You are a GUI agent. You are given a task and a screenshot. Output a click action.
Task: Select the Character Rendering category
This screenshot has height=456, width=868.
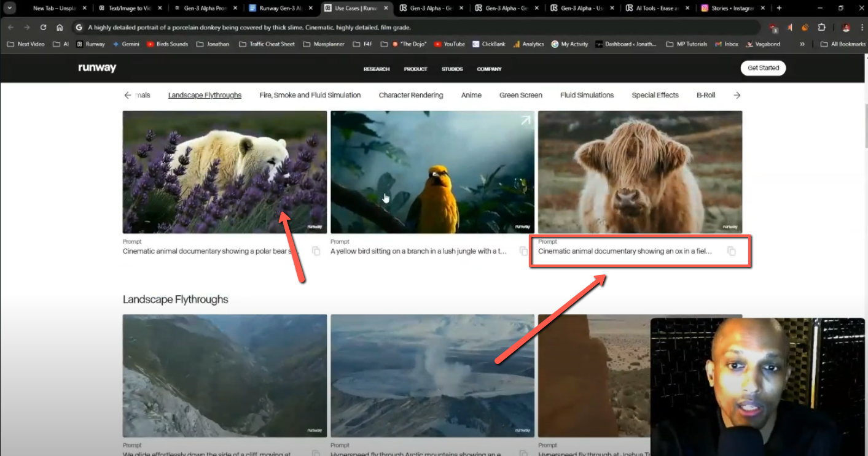coord(411,95)
